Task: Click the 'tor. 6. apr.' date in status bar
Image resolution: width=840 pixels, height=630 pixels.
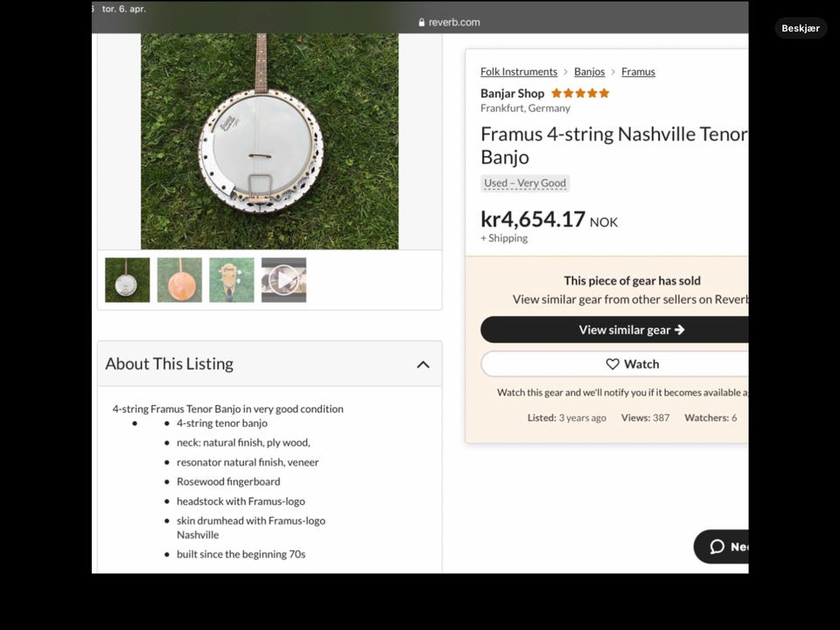Action: point(123,9)
